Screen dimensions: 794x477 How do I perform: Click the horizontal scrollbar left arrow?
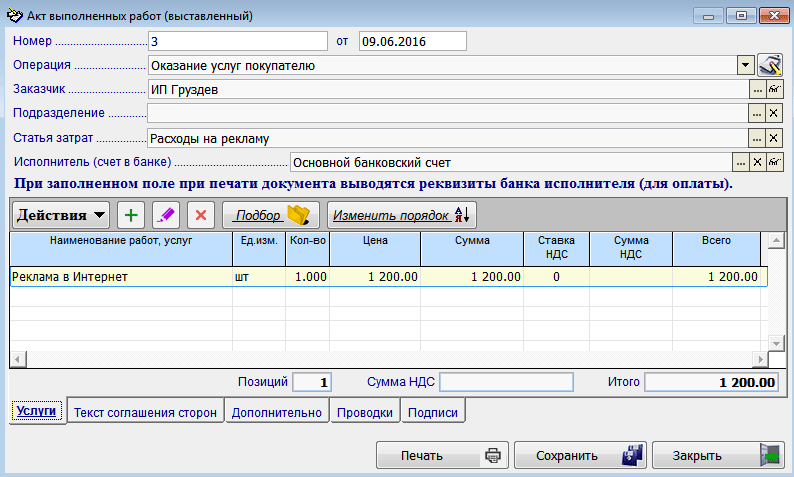[x=18, y=360]
